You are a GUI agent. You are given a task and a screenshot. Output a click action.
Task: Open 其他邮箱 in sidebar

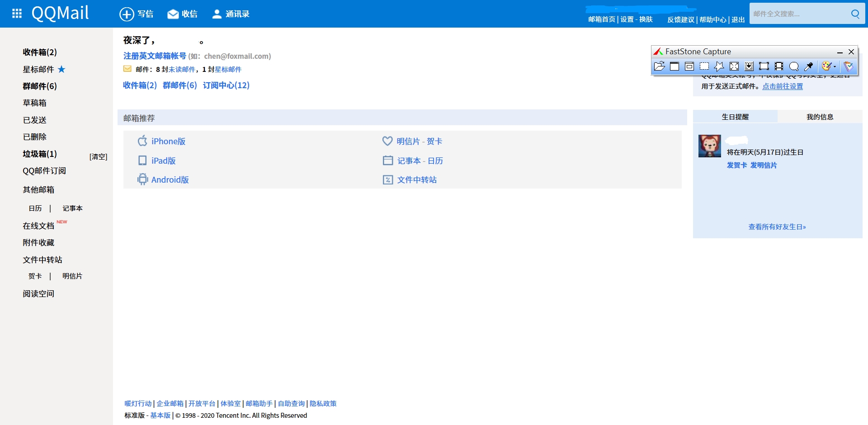coord(38,189)
